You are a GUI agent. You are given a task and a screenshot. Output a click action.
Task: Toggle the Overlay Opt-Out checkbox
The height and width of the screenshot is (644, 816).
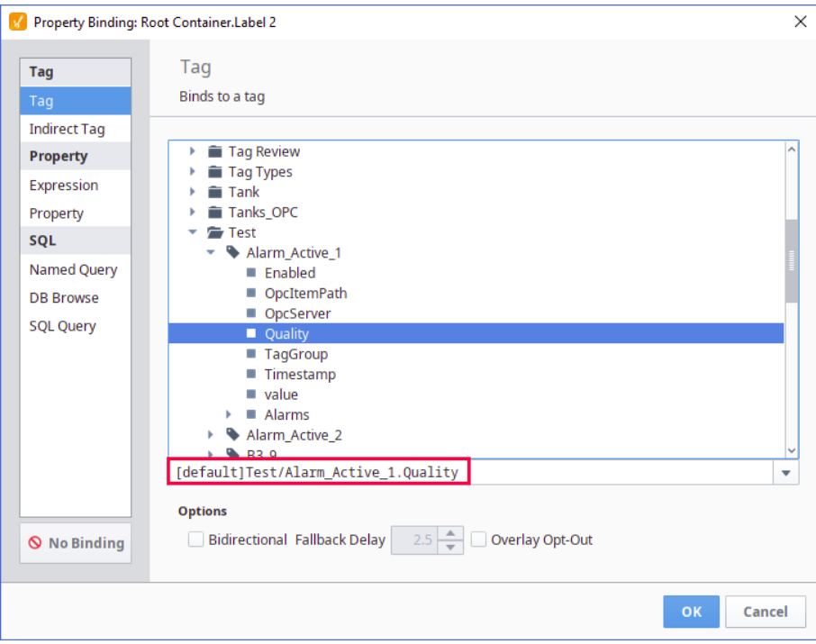[x=479, y=540]
